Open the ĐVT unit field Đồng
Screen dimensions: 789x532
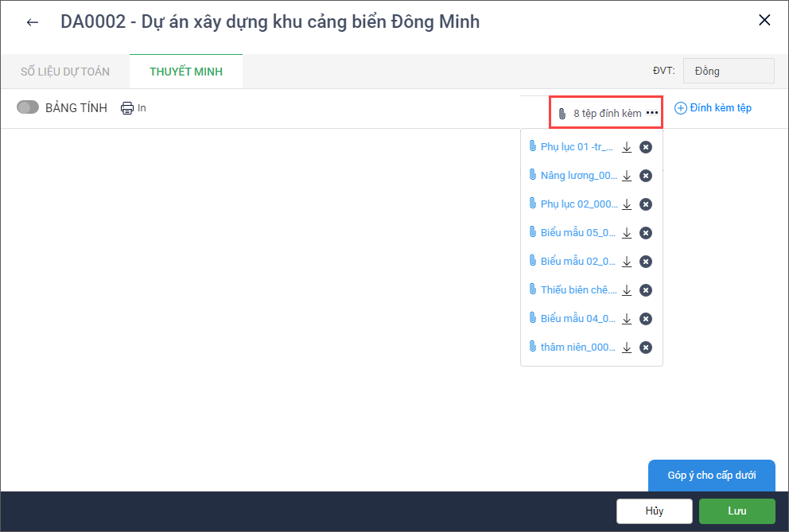(x=728, y=71)
